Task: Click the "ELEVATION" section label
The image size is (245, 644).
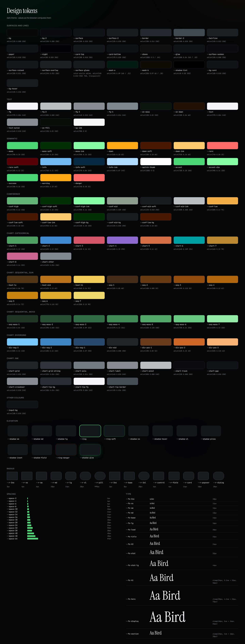Action: pos(12,421)
